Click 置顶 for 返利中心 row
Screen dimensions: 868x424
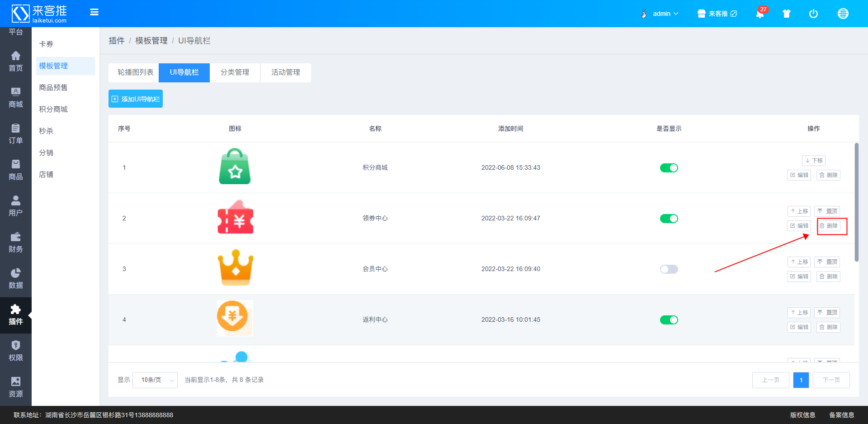pos(827,313)
